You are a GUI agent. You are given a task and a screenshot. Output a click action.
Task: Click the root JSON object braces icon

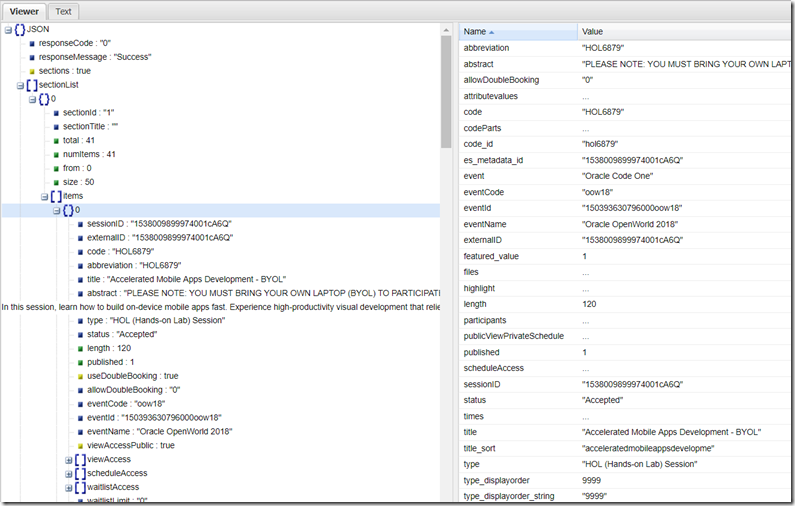click(x=20, y=29)
